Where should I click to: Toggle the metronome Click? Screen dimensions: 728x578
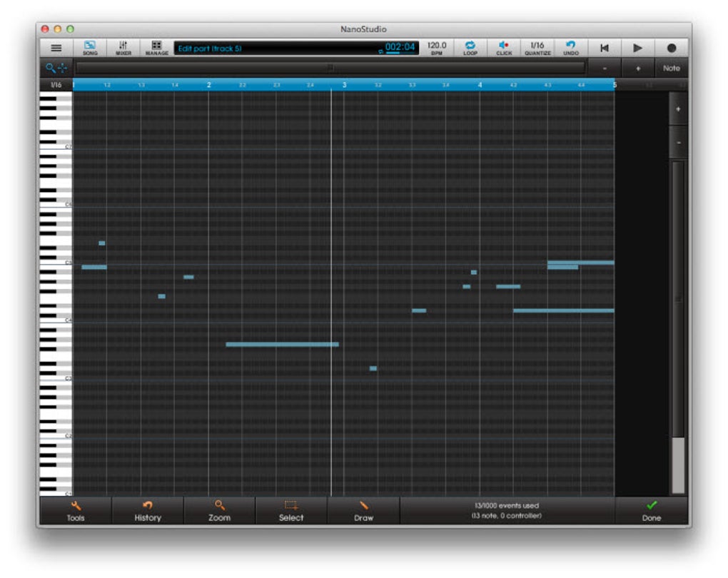[504, 48]
